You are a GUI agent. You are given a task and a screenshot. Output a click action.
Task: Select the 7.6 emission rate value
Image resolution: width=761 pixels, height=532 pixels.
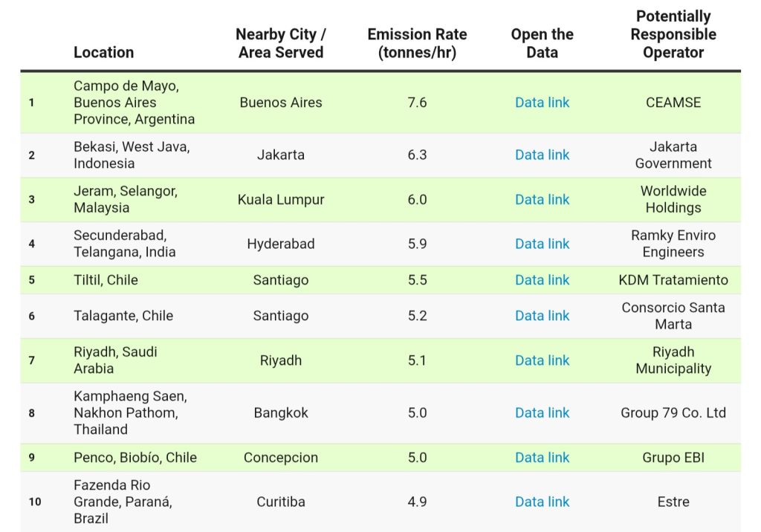[417, 103]
